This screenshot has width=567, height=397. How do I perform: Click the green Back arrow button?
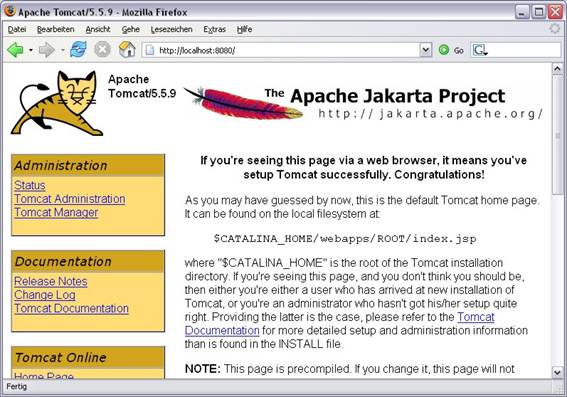point(15,50)
